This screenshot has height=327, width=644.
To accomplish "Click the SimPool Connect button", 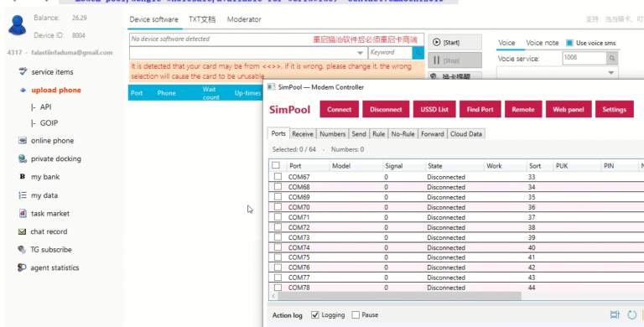I will click(340, 109).
